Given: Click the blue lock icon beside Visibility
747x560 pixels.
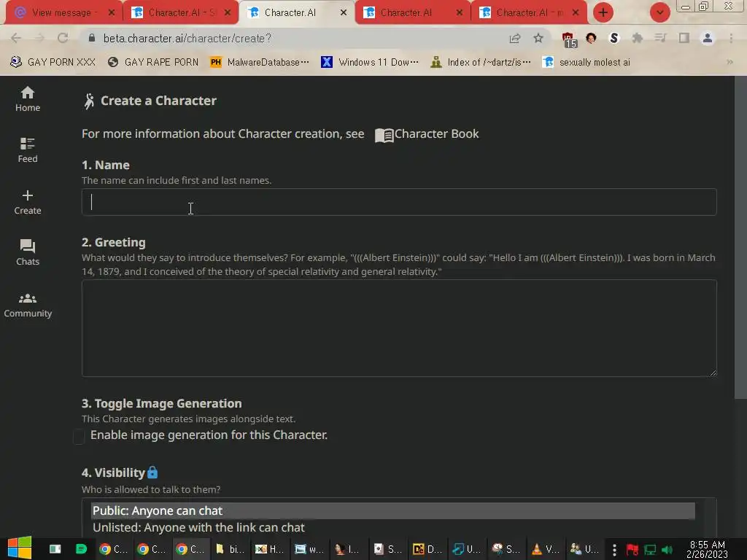Looking at the screenshot, I should (152, 472).
